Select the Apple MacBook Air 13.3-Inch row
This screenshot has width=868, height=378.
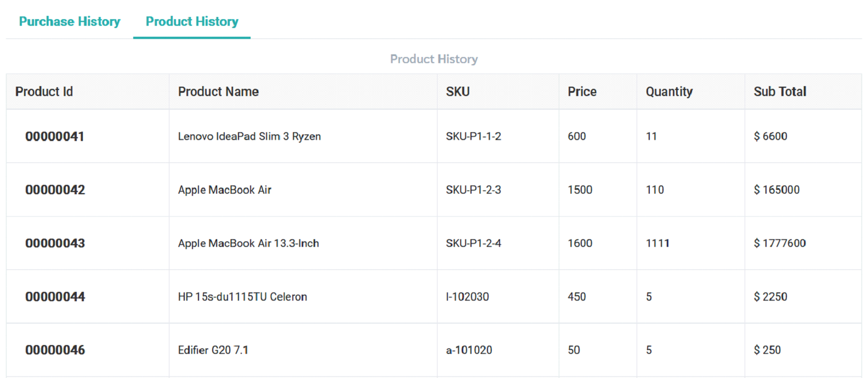[248, 243]
